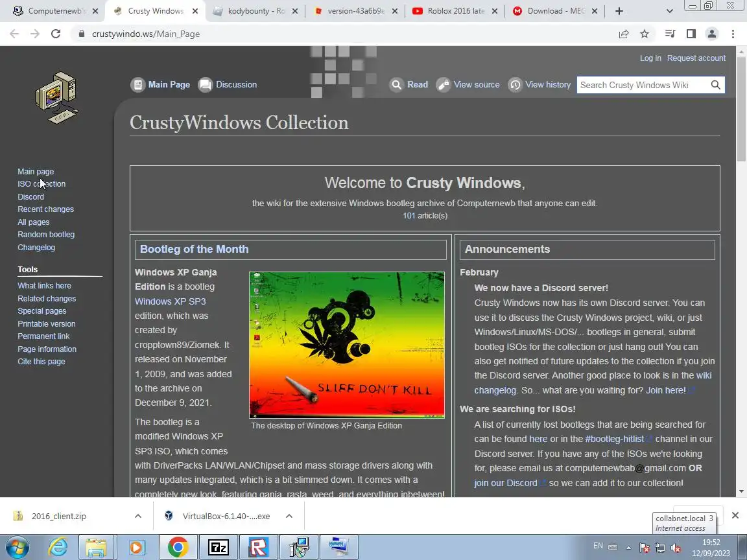Click the Request account link
The height and width of the screenshot is (560, 747).
tap(696, 58)
